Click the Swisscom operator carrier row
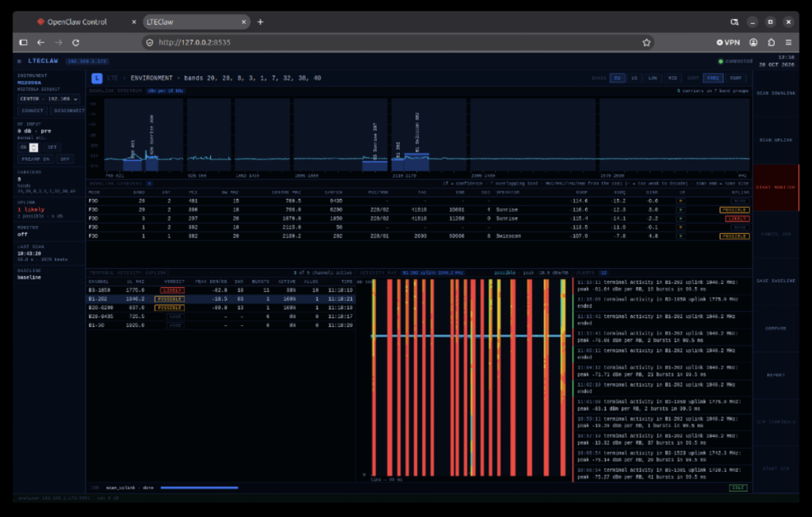 pos(419,236)
